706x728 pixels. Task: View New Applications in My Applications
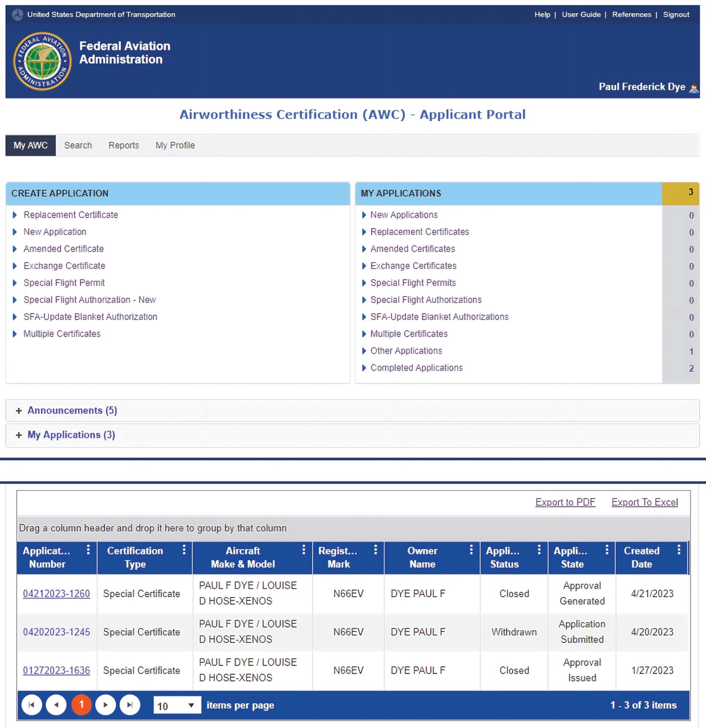click(404, 215)
